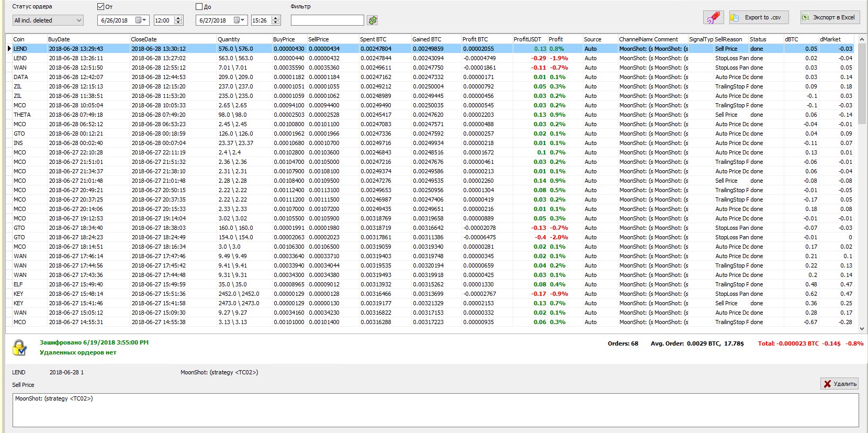Click the green refresh filter icon
Viewport: 868px width, 433px height.
coord(373,20)
